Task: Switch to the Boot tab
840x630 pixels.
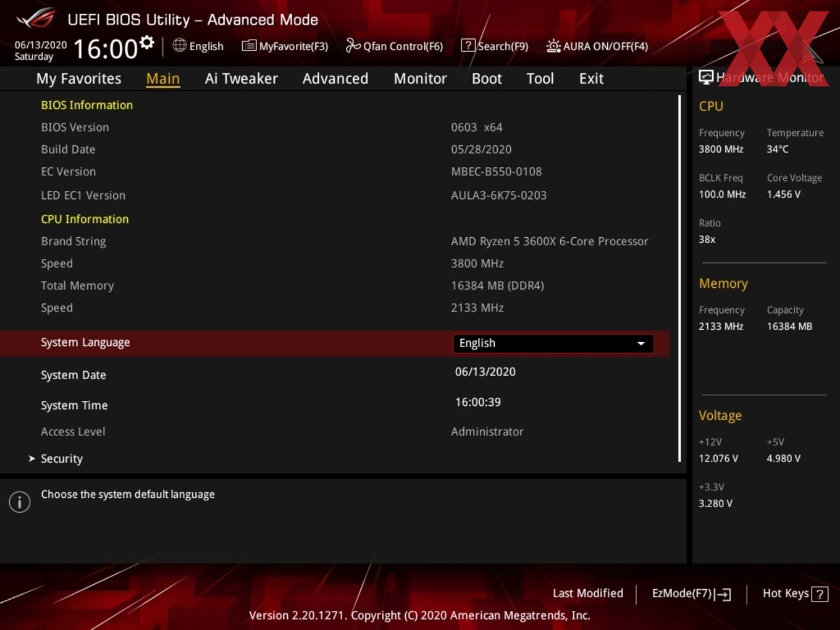Action: (x=487, y=78)
